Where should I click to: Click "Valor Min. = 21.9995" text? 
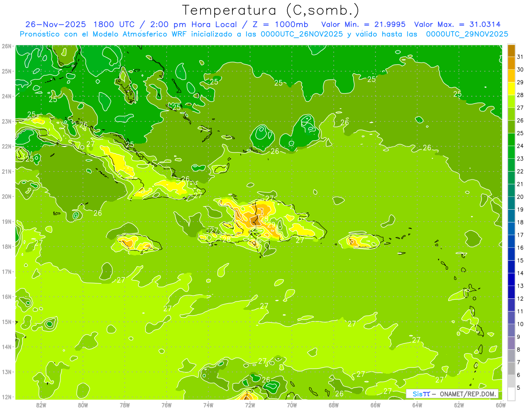click(x=363, y=24)
